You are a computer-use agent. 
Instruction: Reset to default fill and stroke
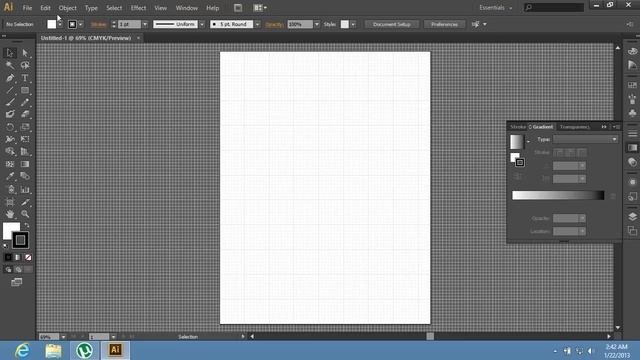point(5,246)
